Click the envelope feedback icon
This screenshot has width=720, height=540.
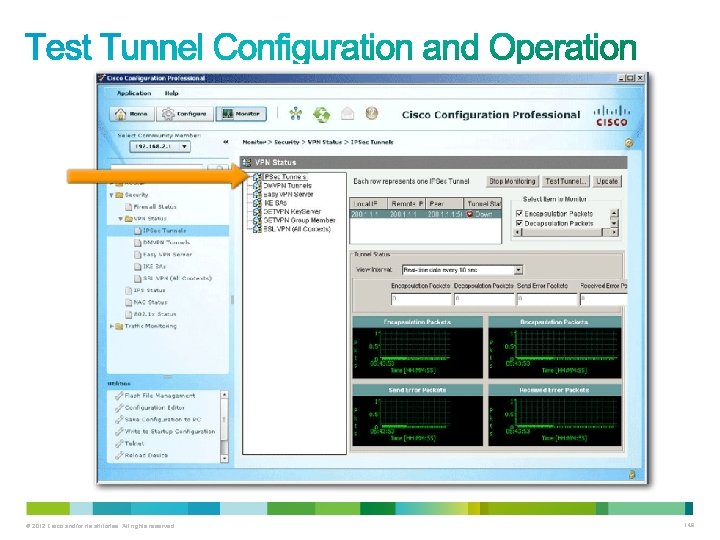pos(348,113)
